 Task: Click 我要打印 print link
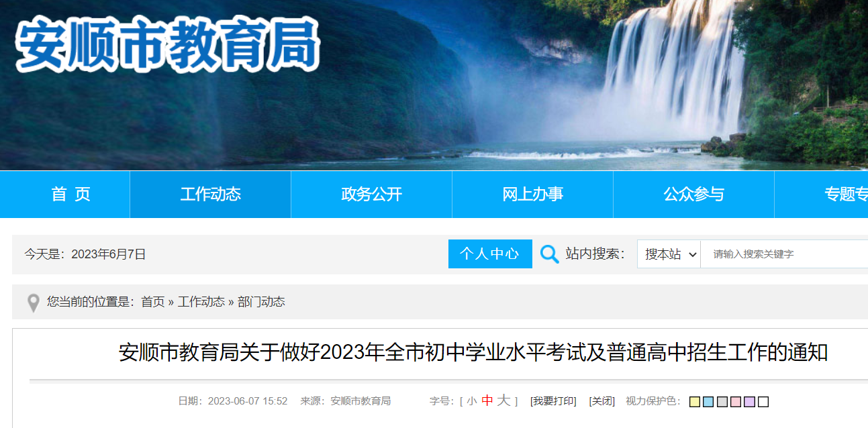click(x=553, y=401)
